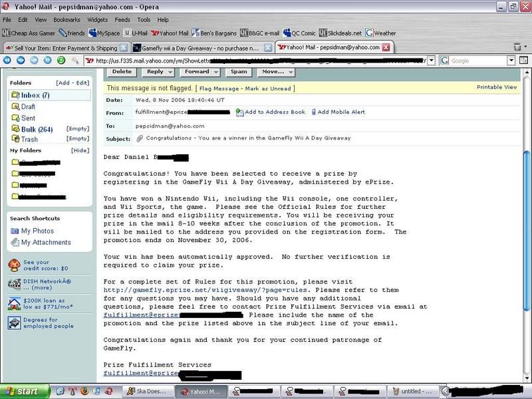Click the Flag Message link

point(219,88)
